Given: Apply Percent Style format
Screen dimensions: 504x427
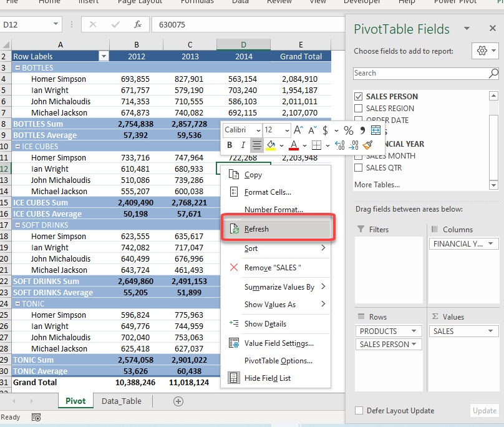Looking at the screenshot, I should 349,130.
